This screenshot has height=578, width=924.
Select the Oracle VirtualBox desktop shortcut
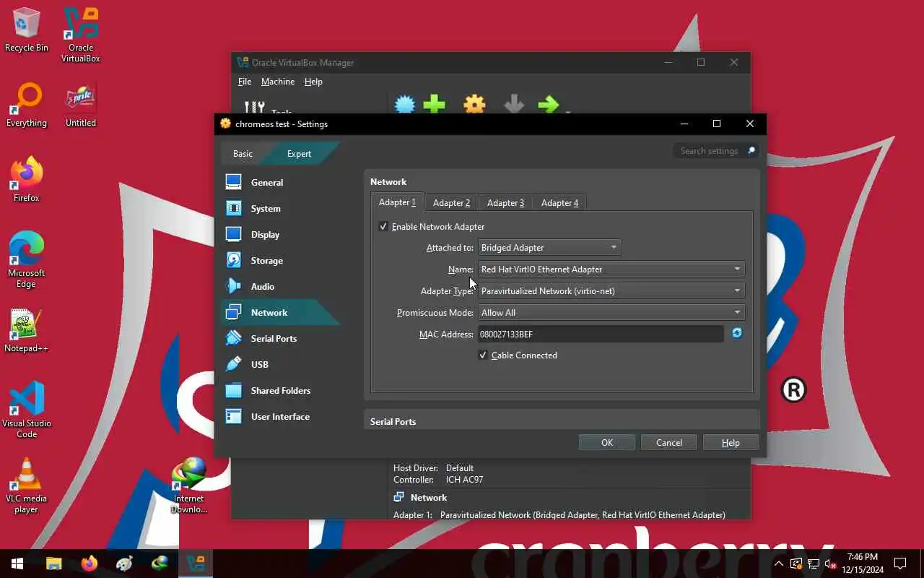[81, 35]
